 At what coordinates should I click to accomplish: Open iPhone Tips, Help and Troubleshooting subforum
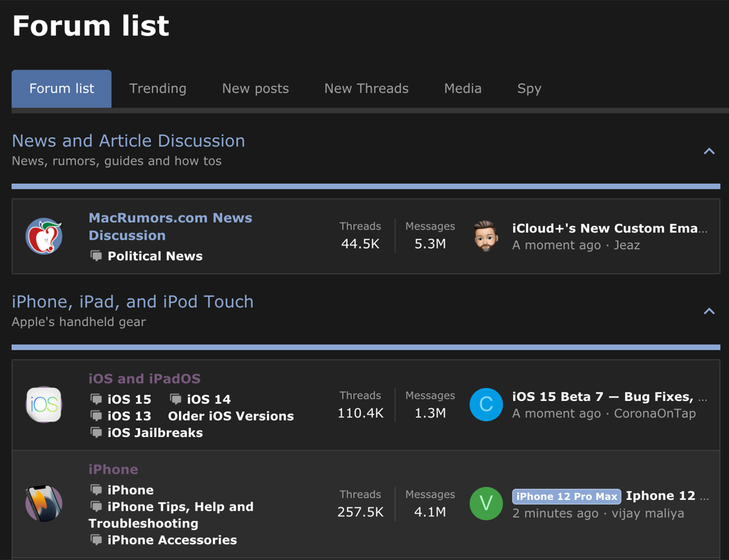point(171,515)
